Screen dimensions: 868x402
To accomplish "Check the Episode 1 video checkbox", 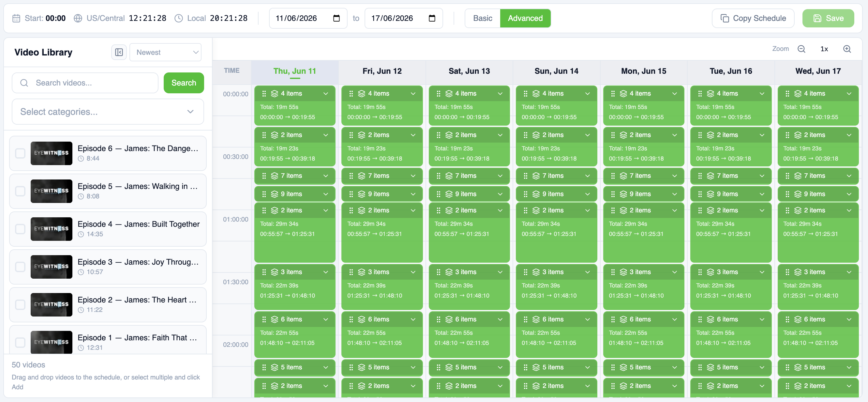I will 20,342.
